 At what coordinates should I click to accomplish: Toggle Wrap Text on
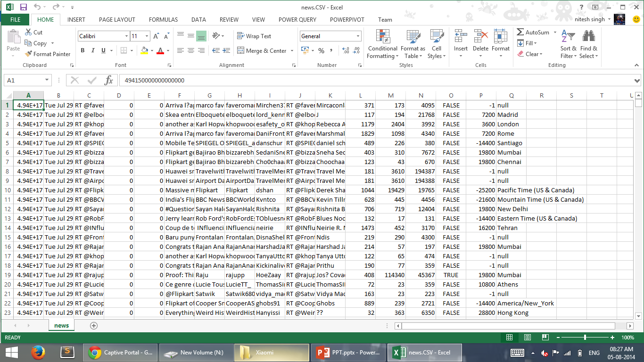click(x=254, y=36)
